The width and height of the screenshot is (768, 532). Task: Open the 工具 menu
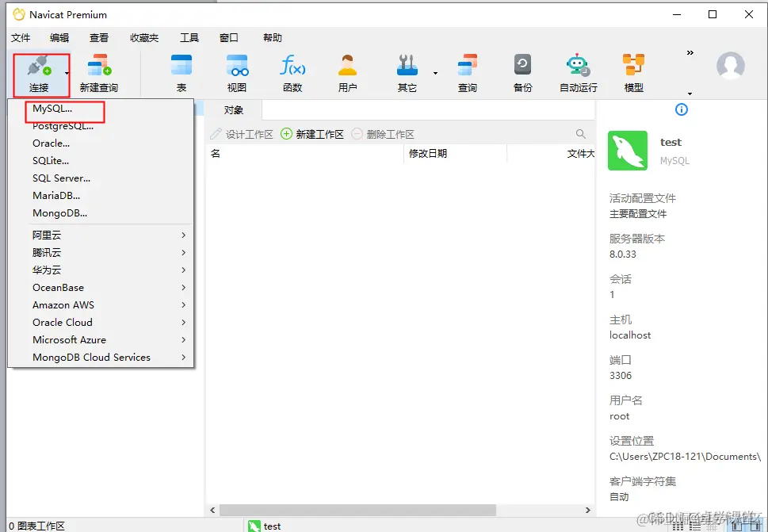point(189,38)
